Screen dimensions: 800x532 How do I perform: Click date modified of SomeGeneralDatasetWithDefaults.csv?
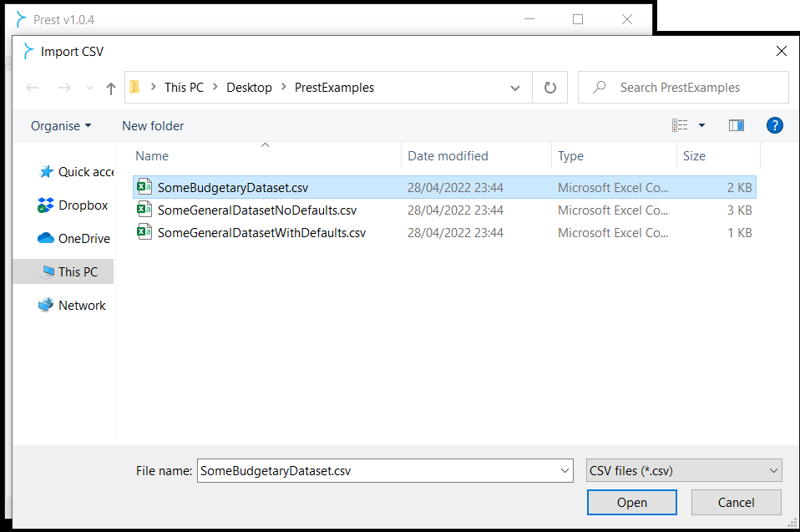455,232
